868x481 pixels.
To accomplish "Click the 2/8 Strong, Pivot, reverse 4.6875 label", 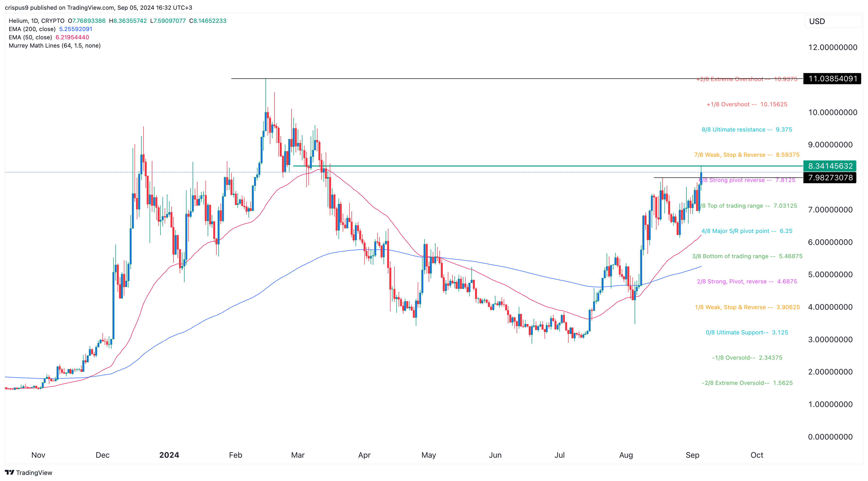I will point(747,282).
